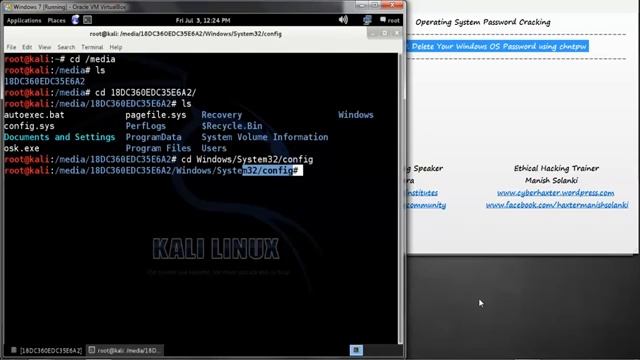Click the Program Files directory name

158,148
